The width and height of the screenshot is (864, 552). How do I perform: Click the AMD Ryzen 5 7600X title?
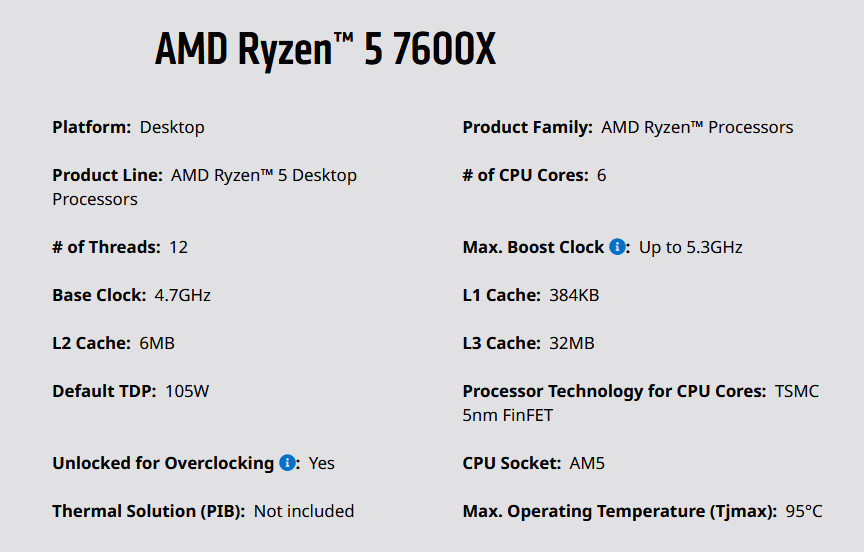325,50
